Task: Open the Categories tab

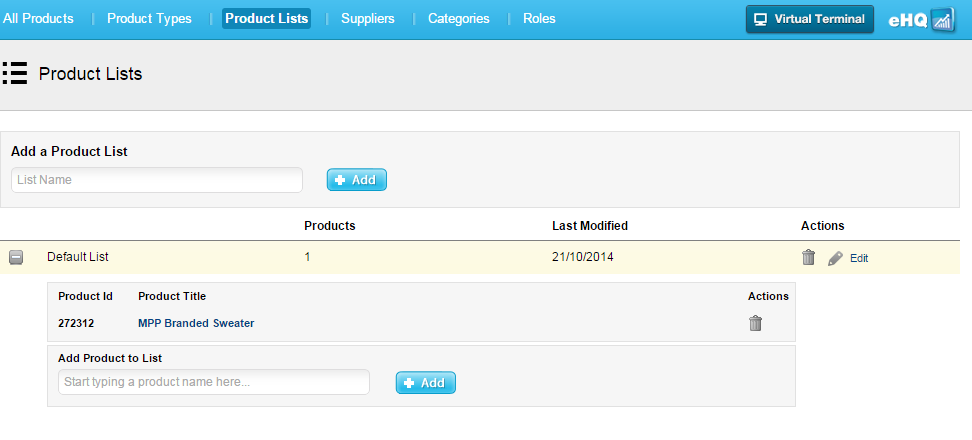Action: [459, 19]
